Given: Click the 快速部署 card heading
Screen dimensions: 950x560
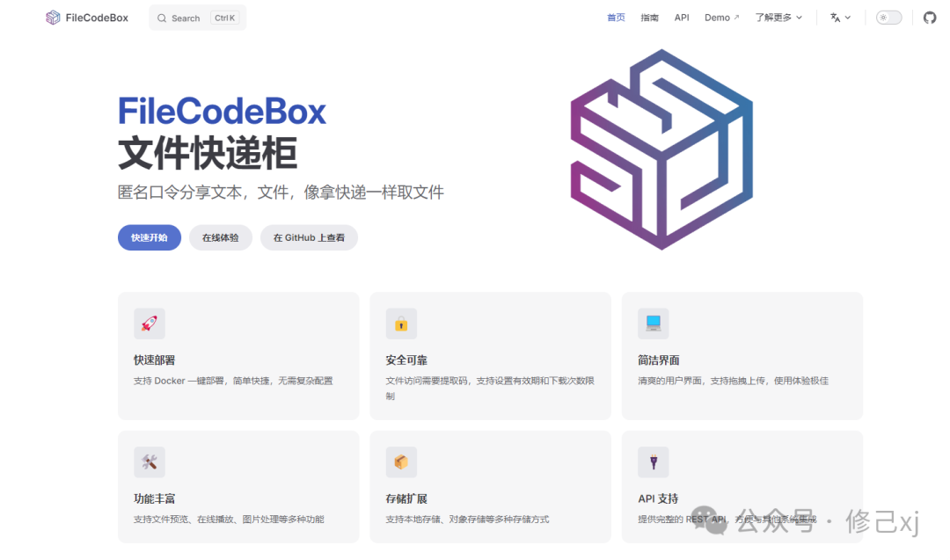Looking at the screenshot, I should pos(155,360).
